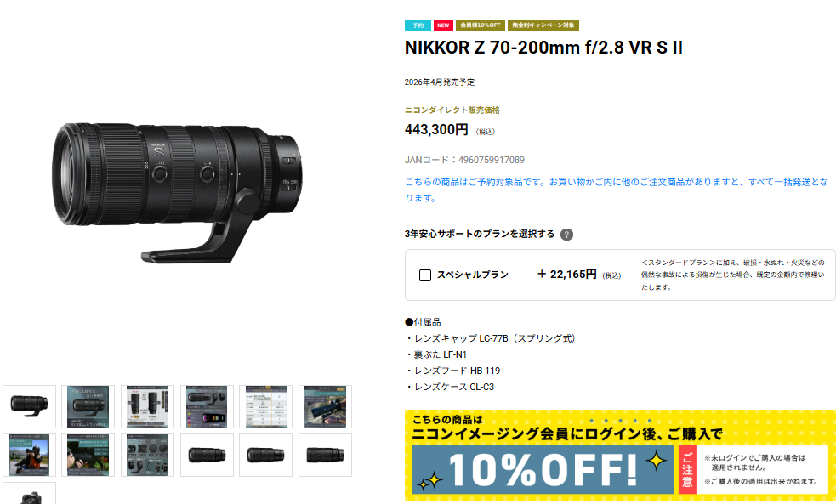The height and width of the screenshot is (504, 836).
Task: Click the cyan 予約 badge
Action: point(418,25)
